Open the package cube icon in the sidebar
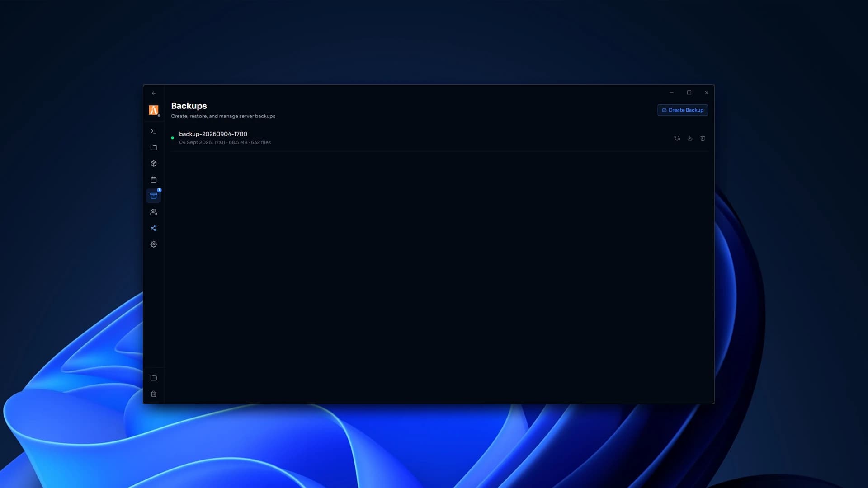The height and width of the screenshot is (488, 868). pos(154,164)
